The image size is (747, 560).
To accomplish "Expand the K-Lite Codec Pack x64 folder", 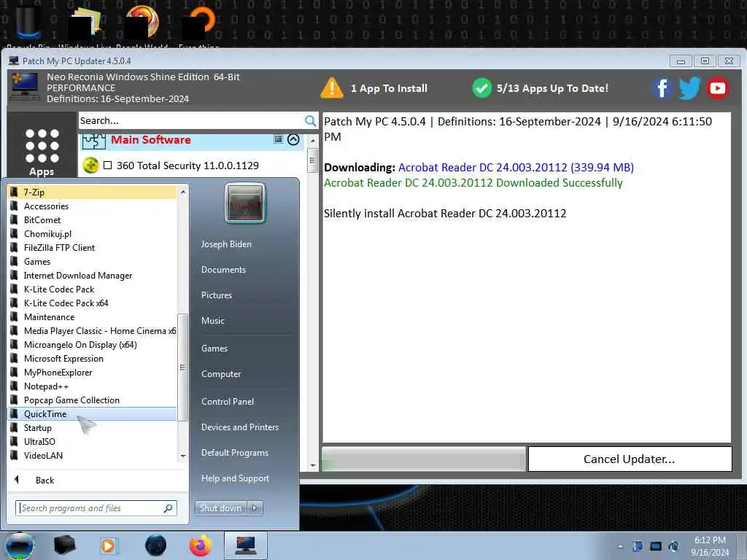I will [92, 303].
